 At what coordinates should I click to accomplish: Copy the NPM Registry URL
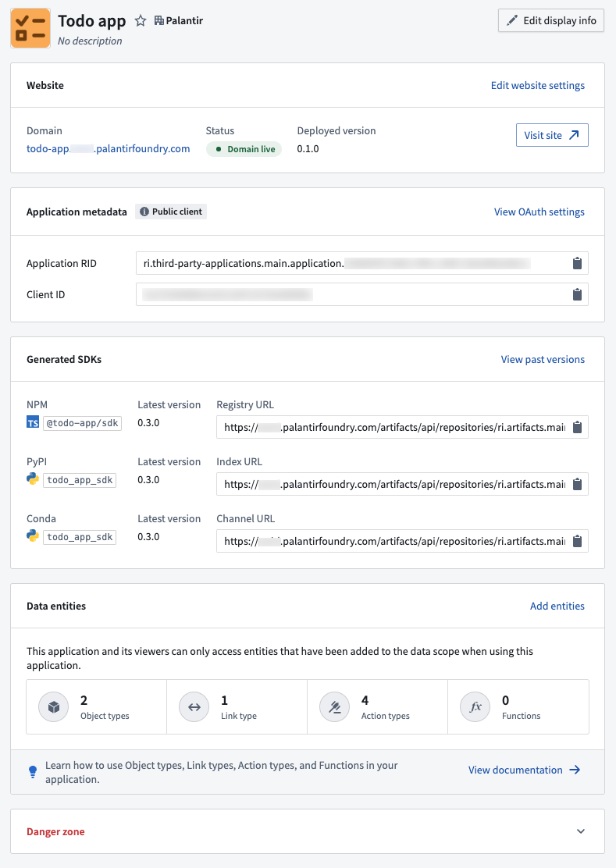[x=577, y=427]
